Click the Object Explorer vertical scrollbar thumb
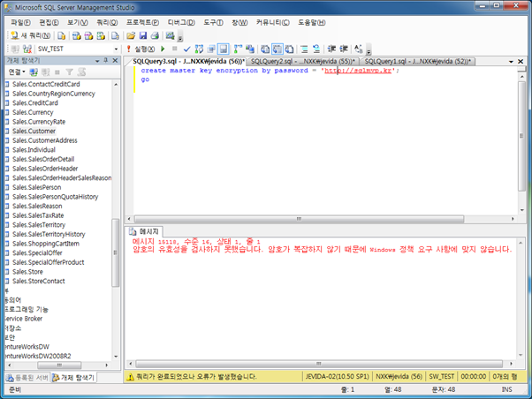 [116, 252]
